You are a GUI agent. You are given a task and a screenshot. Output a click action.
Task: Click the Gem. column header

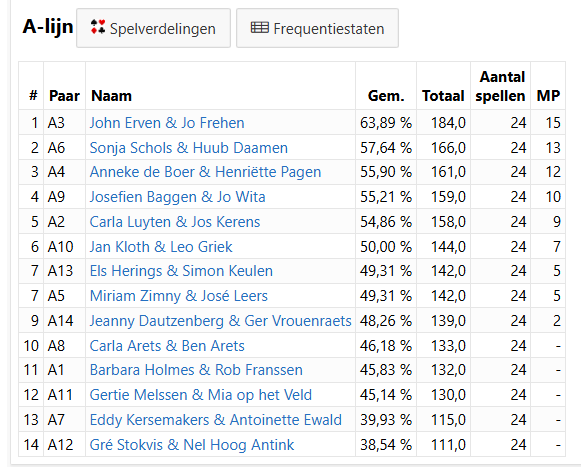(x=386, y=96)
